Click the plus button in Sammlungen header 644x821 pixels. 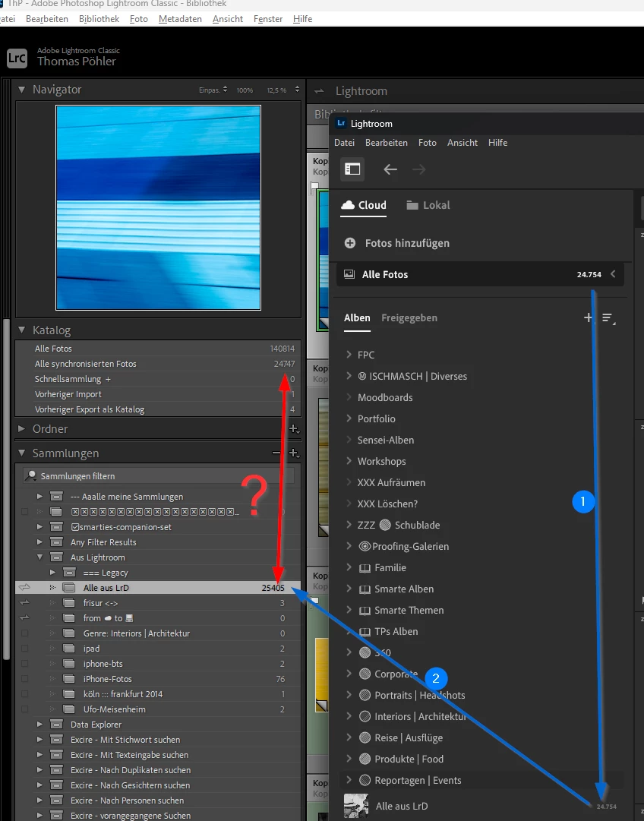pyautogui.click(x=294, y=453)
